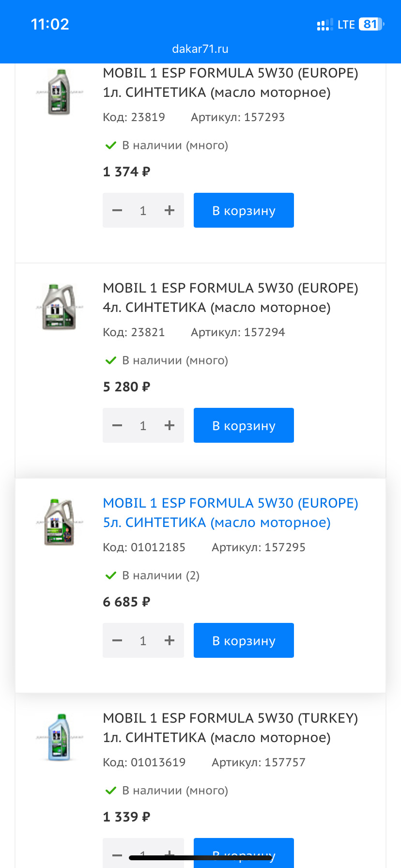401x868 pixels.
Task: Increase quantity for Mobil 1 ESP 1л Europe
Action: [x=169, y=210]
